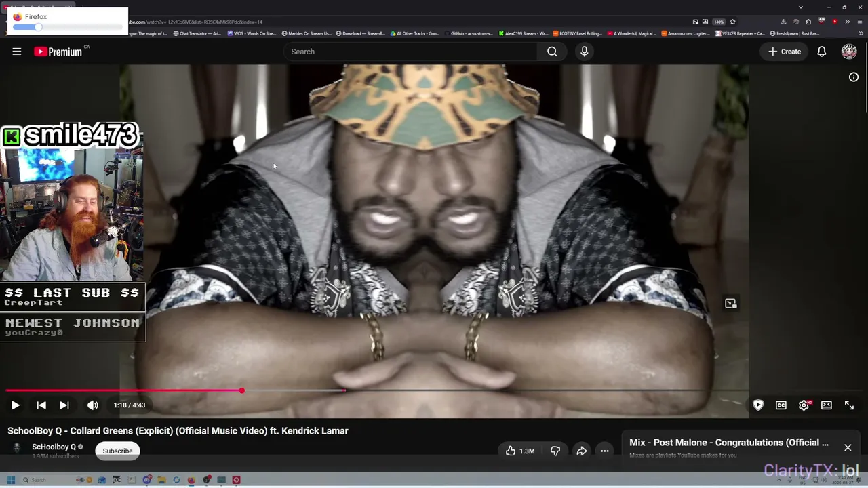Viewport: 868px width, 488px height.
Task: Open the AlexC199 Stream bookmark
Action: [524, 33]
